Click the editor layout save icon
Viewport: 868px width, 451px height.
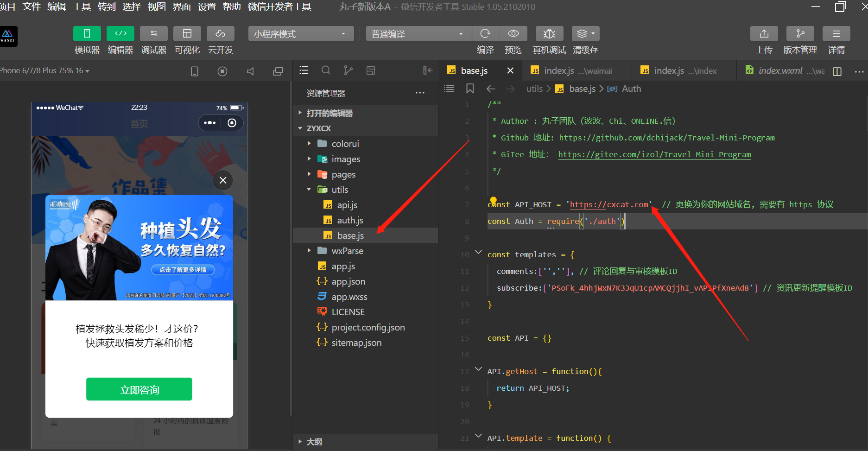(x=371, y=70)
